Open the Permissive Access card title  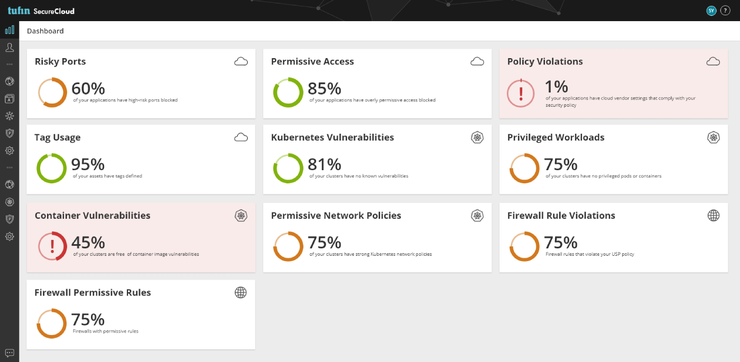click(x=312, y=61)
